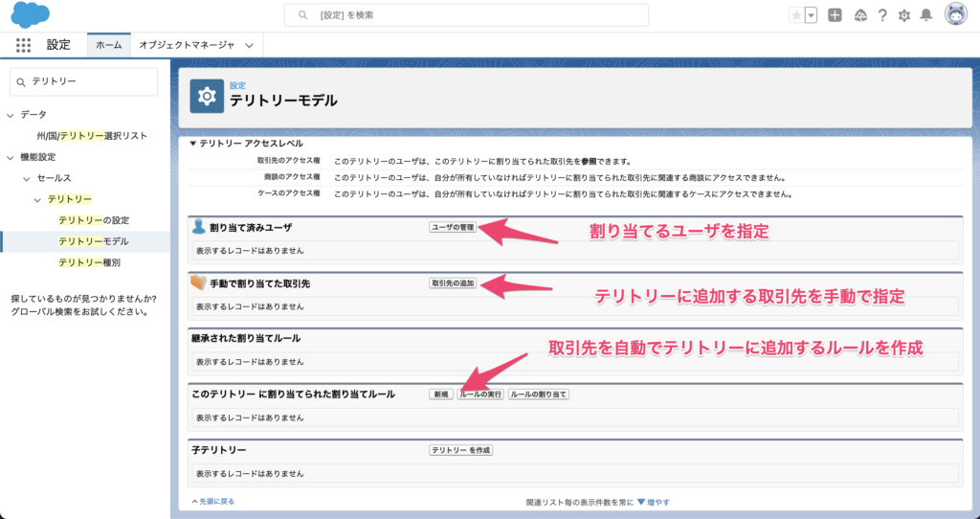This screenshot has width=980, height=519.
Task: Click the 設定 app name label
Action: (58, 45)
